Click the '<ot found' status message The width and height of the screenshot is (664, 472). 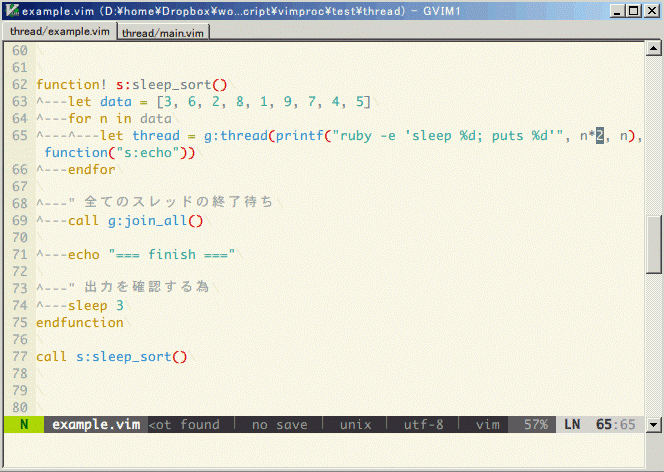click(184, 425)
